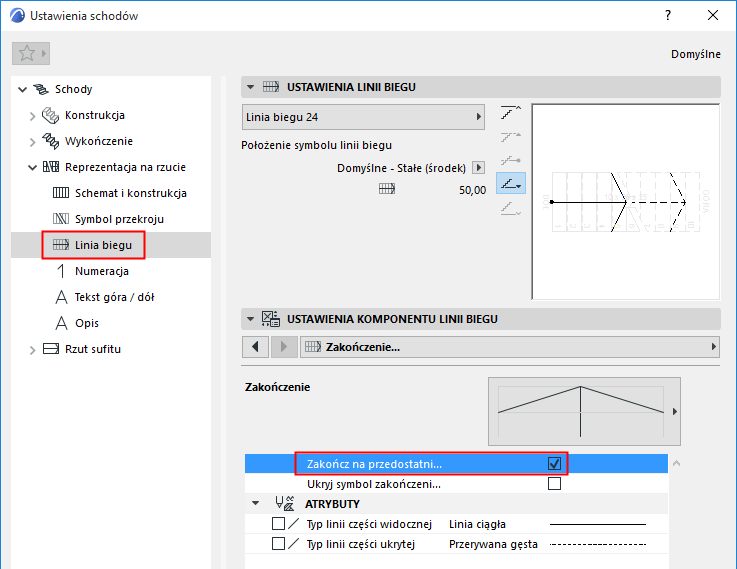The image size is (737, 569).
Task: Click the solid line sample swatch
Action: [x=598, y=524]
